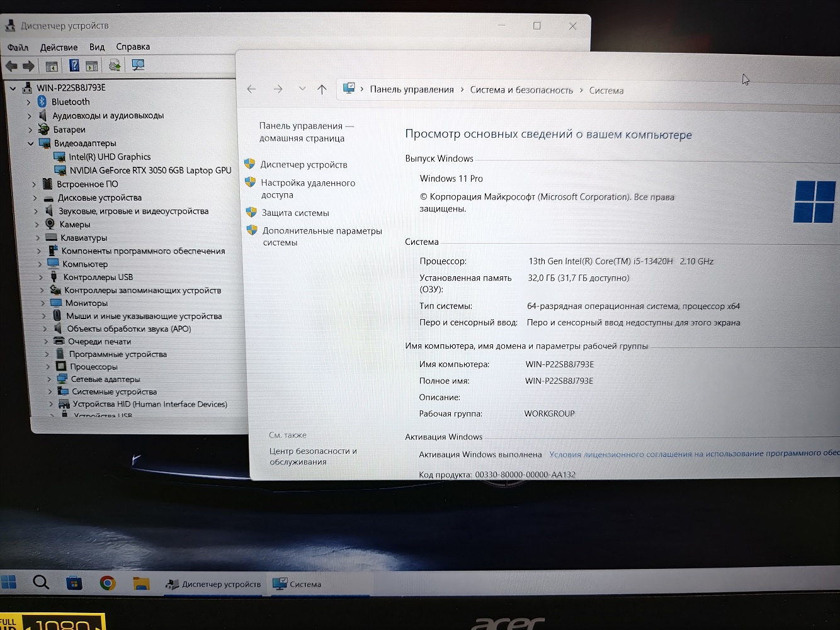
Task: Open Дополнительные параметры системы link
Action: tap(322, 237)
